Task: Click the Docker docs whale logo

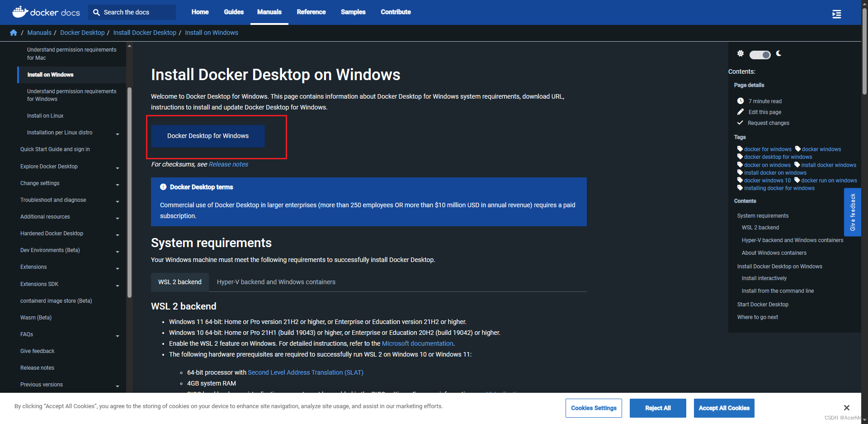Action: click(x=46, y=12)
